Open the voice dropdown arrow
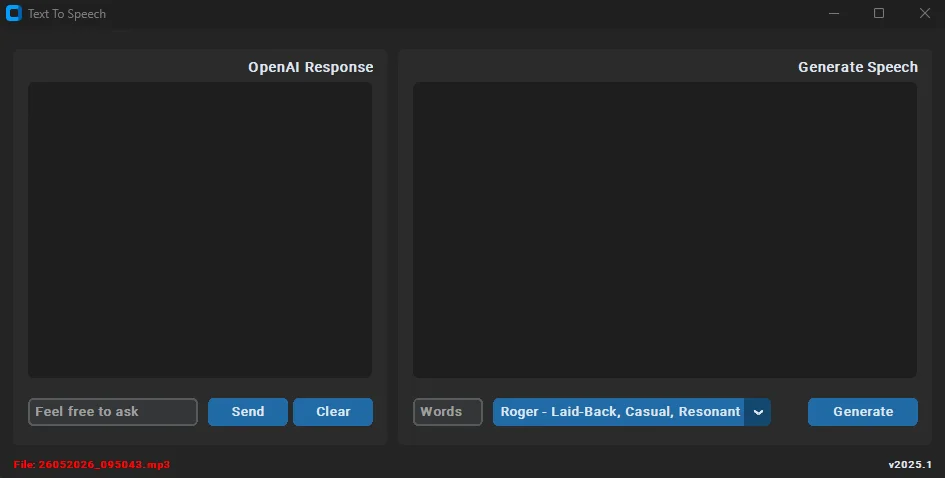Image resolution: width=945 pixels, height=478 pixels. click(758, 412)
